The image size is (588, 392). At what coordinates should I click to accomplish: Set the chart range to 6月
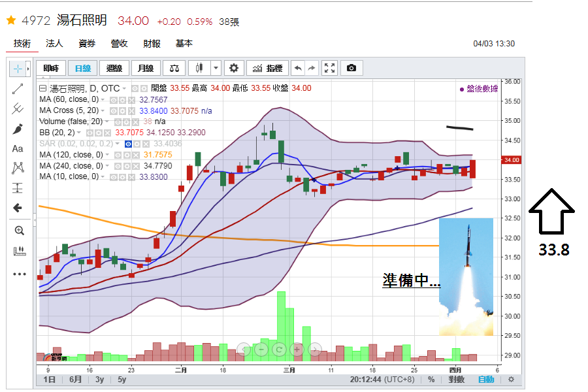coord(75,379)
